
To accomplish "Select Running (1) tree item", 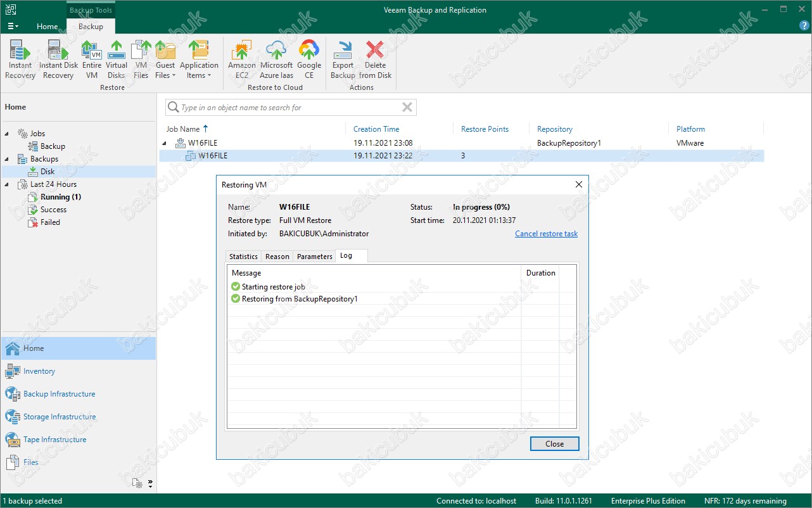I will tap(61, 197).
